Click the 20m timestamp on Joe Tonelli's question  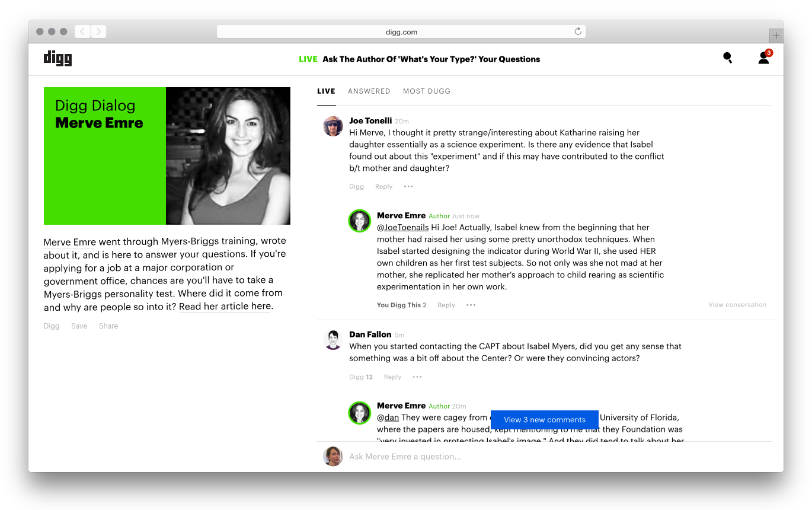click(x=401, y=121)
